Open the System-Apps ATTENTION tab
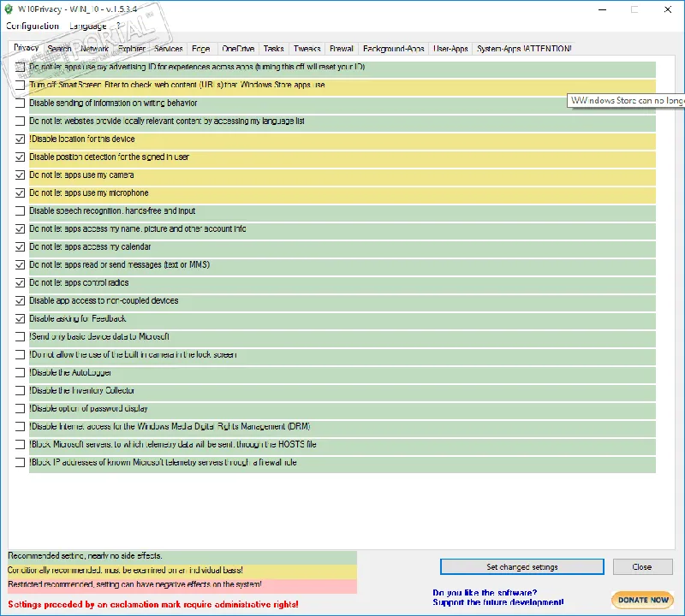The width and height of the screenshot is (685, 616). pos(524,49)
